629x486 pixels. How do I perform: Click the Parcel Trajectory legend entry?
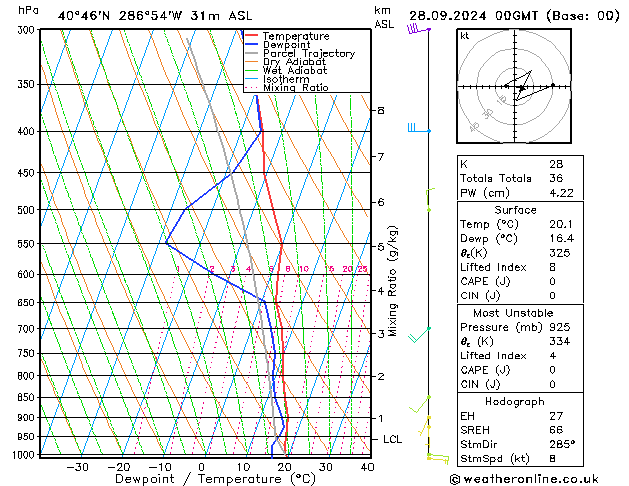[x=309, y=53]
